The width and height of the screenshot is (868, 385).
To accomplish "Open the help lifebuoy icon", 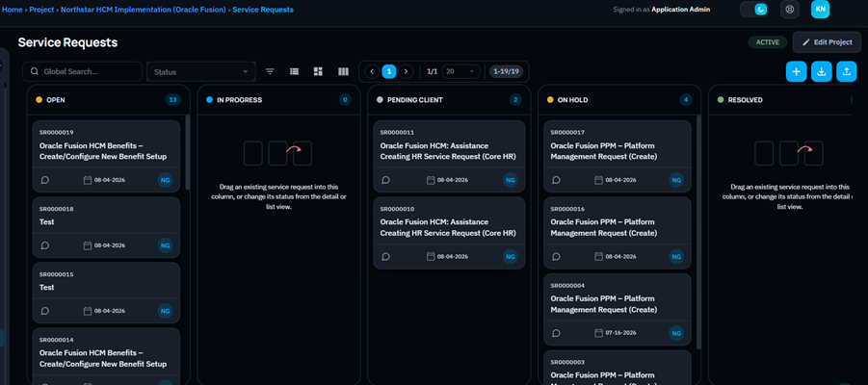I will coord(789,10).
